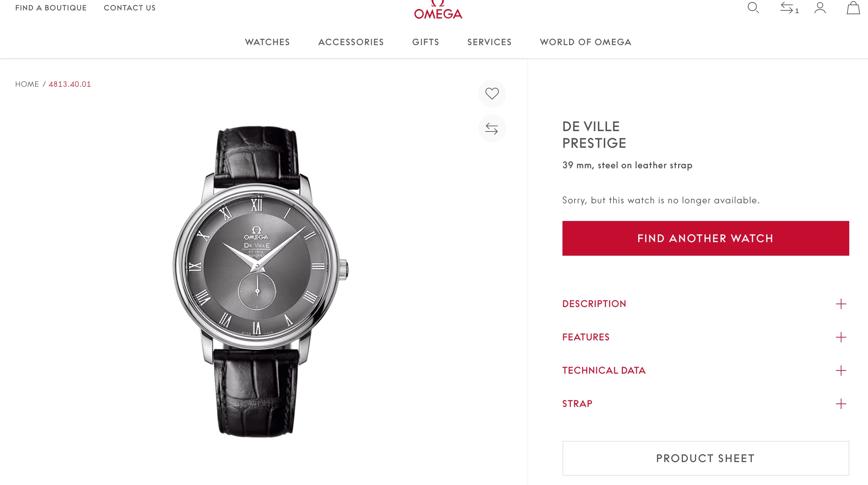
Task: Go to Find a Boutique link
Action: click(x=51, y=8)
